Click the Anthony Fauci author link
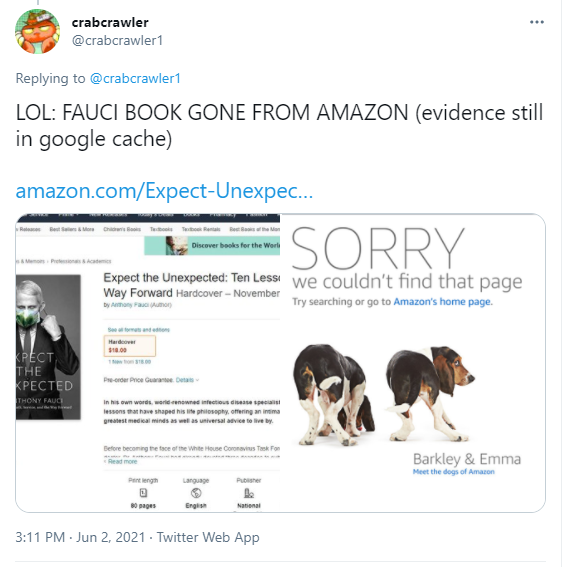 (x=130, y=305)
